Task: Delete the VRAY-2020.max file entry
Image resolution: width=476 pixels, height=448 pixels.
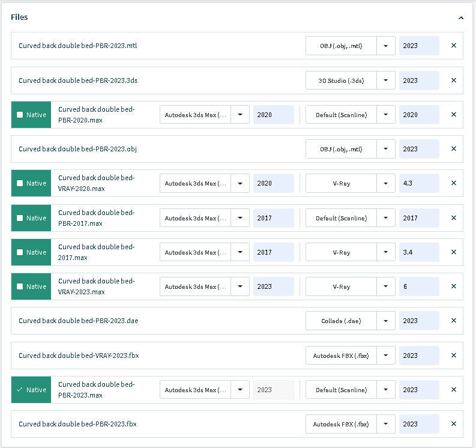Action: click(453, 183)
